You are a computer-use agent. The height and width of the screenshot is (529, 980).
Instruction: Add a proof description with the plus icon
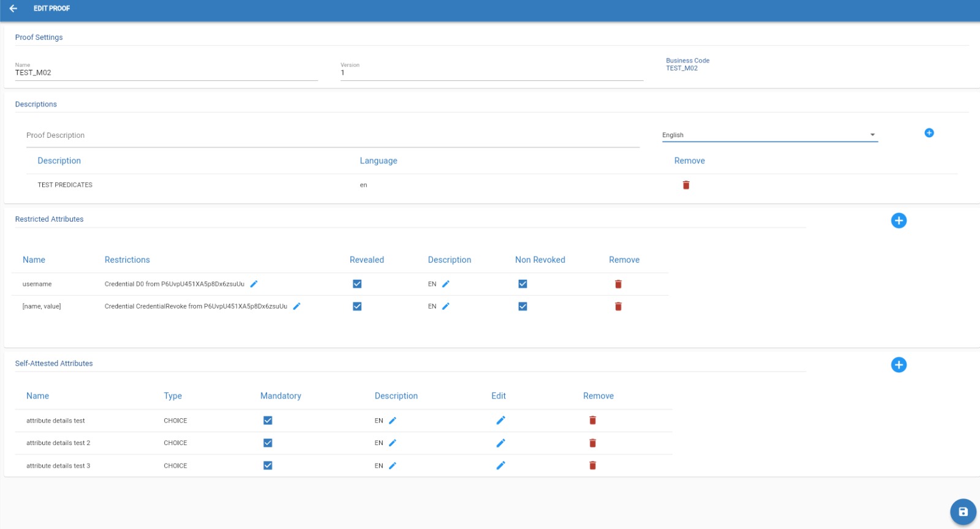(x=929, y=133)
